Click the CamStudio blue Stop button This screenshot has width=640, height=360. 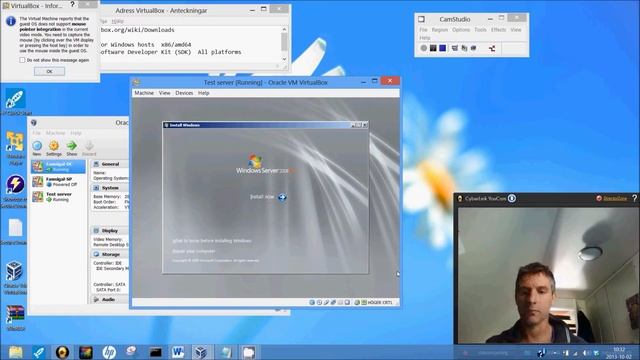[442, 48]
